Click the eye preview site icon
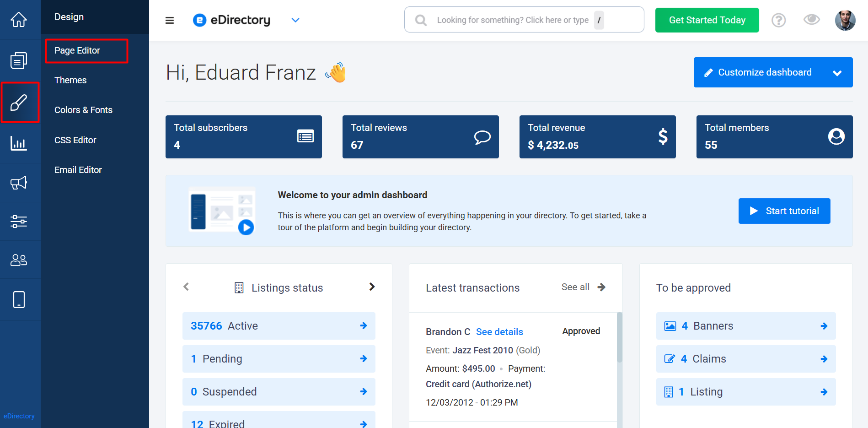This screenshot has width=868, height=428. (x=812, y=20)
